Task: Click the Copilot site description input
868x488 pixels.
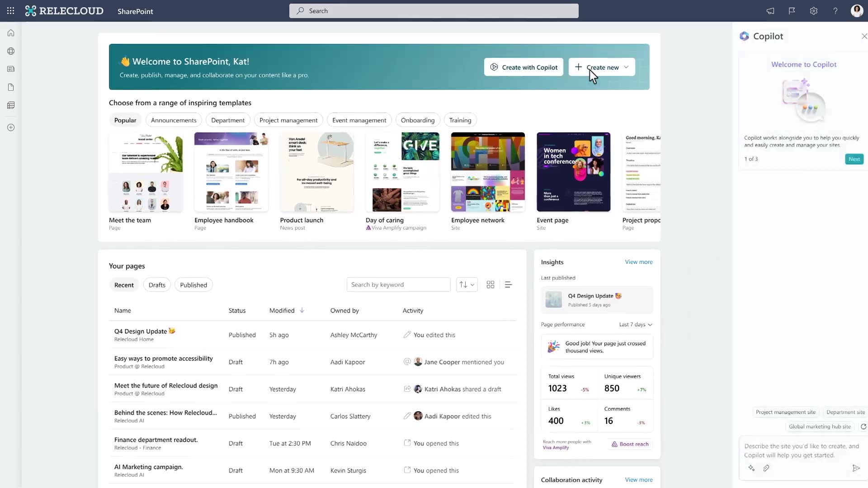Action: pos(803,450)
